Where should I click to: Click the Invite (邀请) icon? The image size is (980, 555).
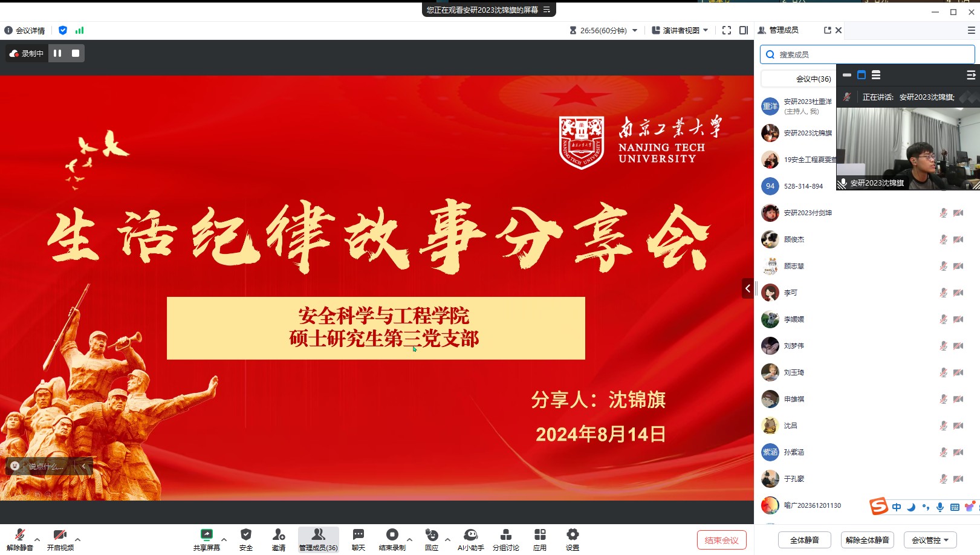(278, 535)
